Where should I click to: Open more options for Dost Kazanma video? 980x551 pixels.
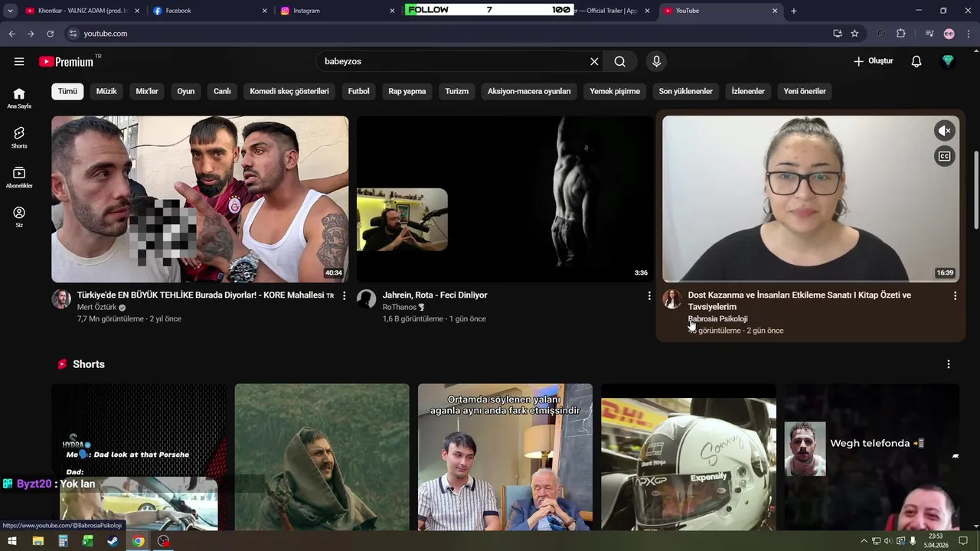point(955,295)
